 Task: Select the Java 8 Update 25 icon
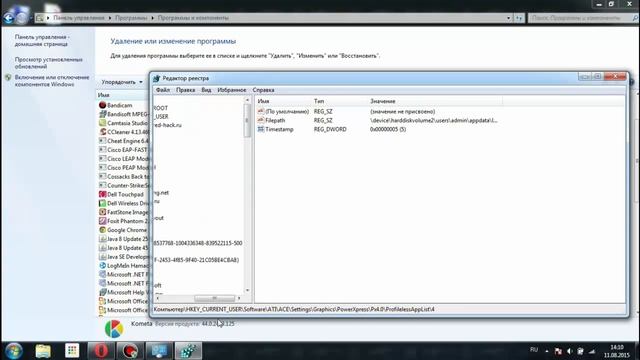tap(102, 239)
